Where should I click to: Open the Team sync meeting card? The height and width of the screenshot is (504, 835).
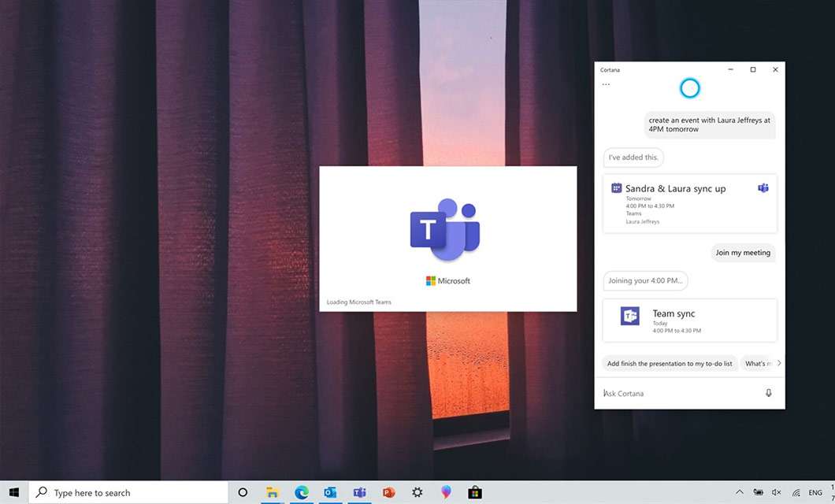point(689,321)
